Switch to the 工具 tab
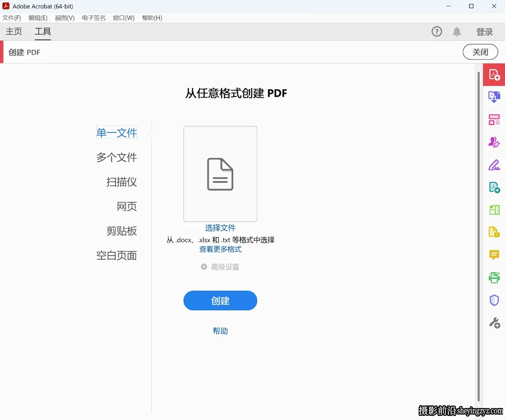Screen dimensions: 505x420 43,32
